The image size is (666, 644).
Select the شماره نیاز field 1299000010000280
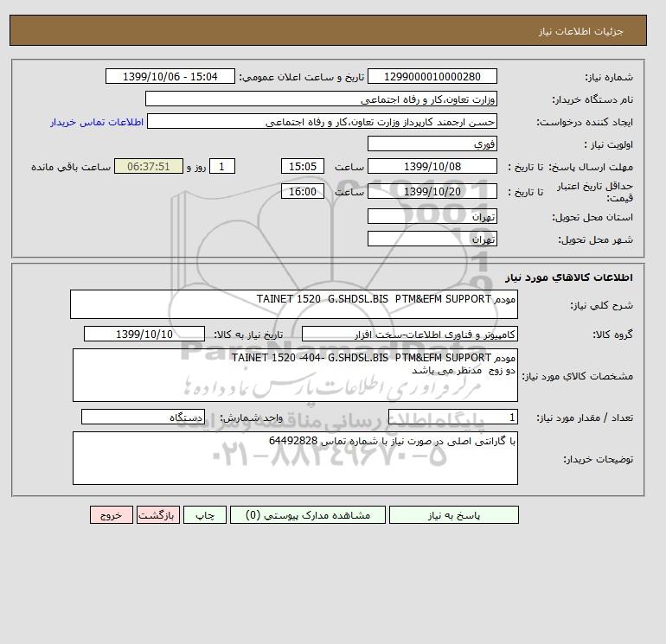point(432,76)
